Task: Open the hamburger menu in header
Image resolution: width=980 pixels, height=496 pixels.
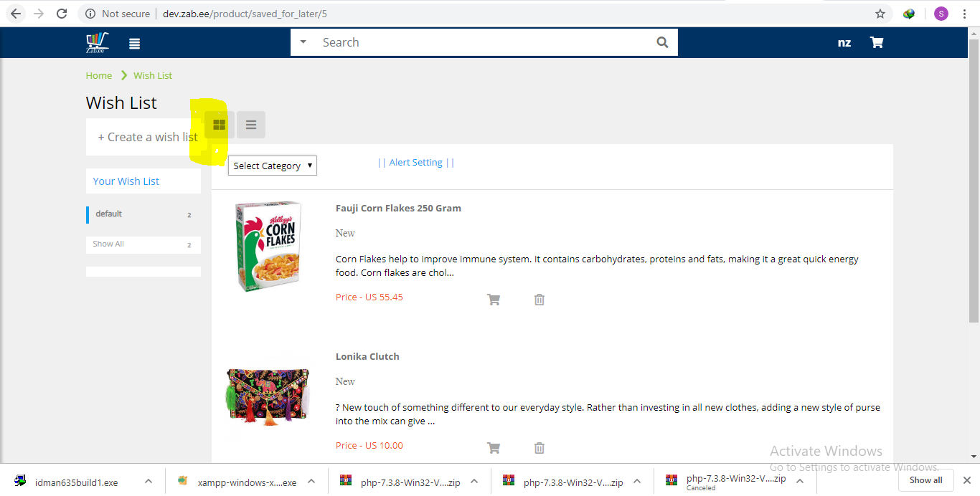Action: point(134,44)
